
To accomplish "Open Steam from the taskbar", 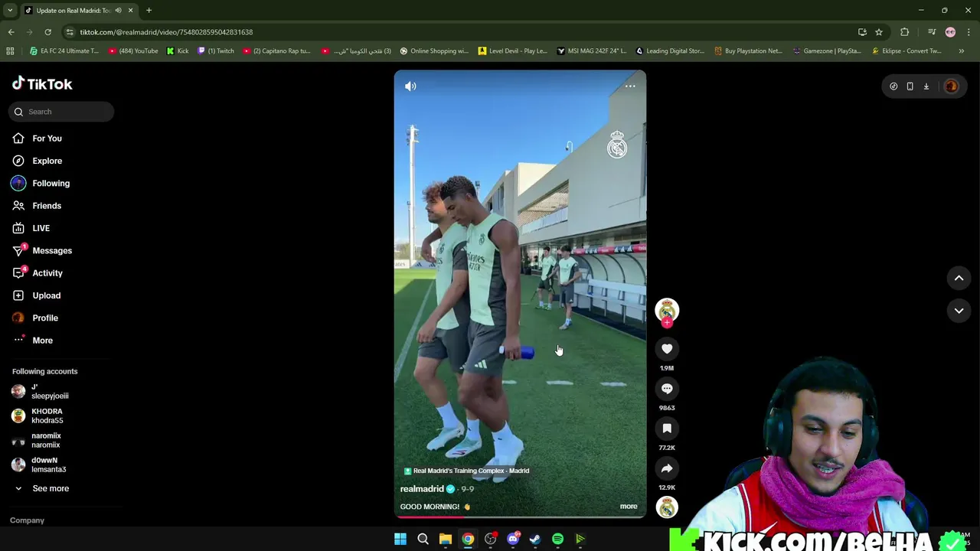I will coord(535,540).
